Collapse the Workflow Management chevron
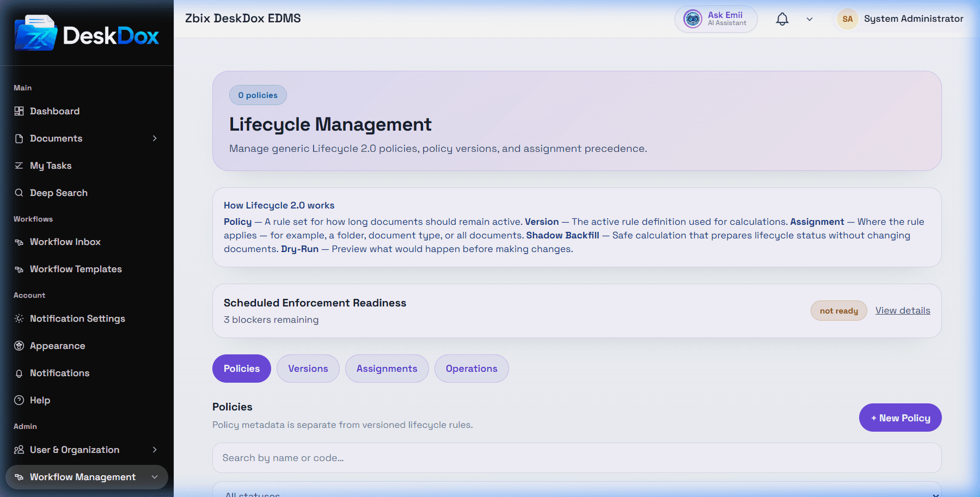 click(155, 477)
